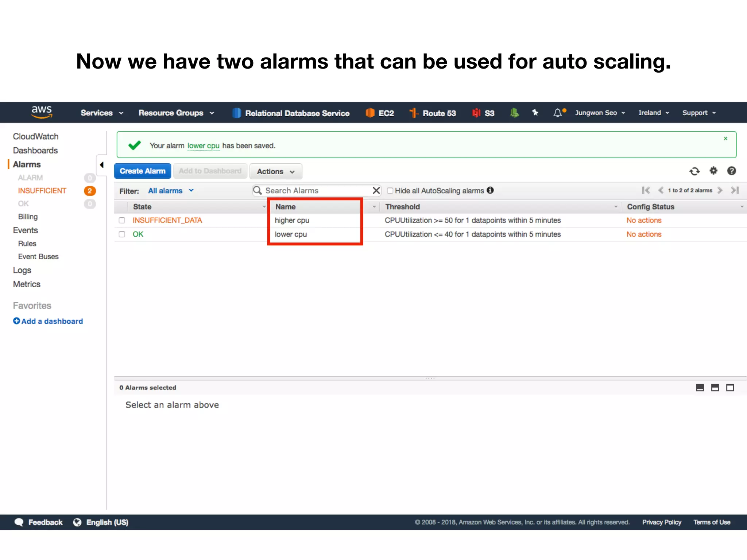Click No actions for higher cpu row

click(644, 220)
